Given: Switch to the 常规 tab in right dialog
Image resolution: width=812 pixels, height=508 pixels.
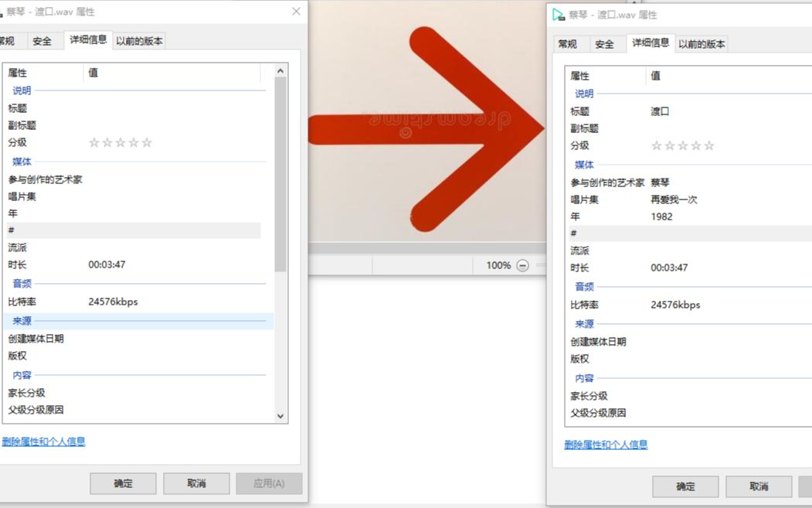Looking at the screenshot, I should tap(569, 43).
